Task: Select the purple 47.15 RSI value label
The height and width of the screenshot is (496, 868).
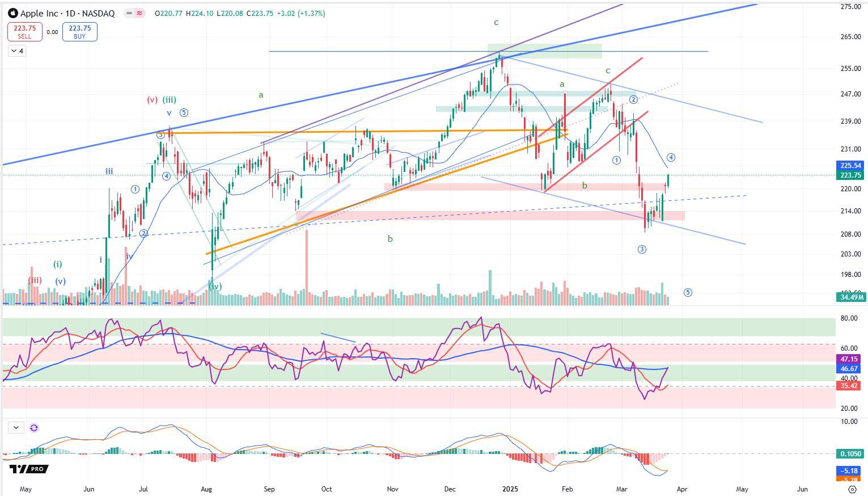Action: 850,359
